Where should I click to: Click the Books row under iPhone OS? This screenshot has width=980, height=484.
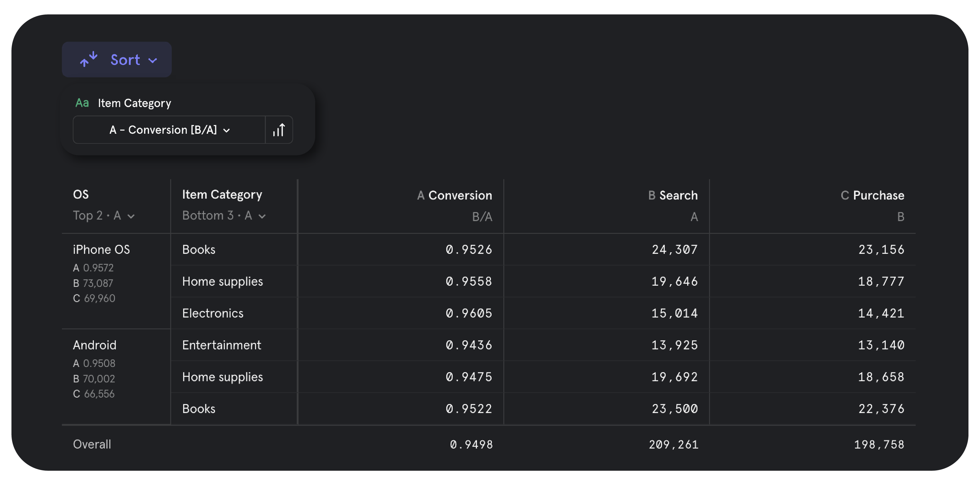(x=199, y=249)
